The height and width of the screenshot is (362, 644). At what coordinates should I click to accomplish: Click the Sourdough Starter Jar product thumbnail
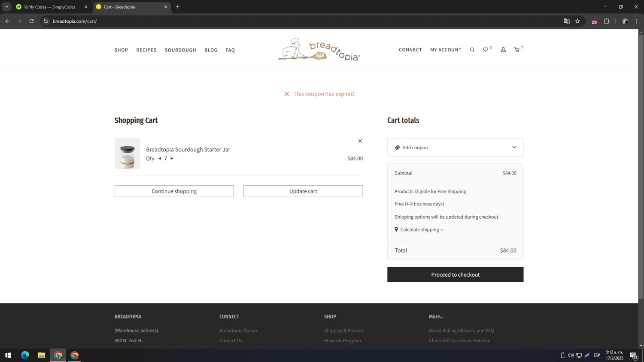point(127,154)
